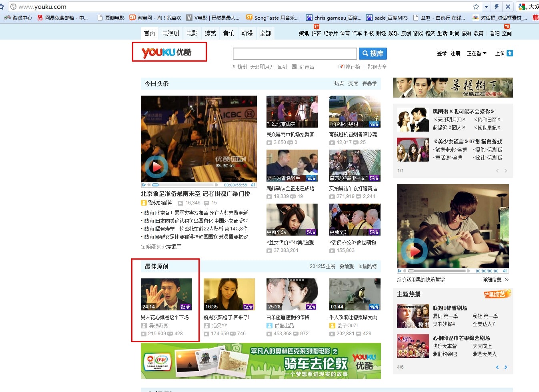539x392 pixels.
Task: Go to the 资讯 channel
Action: click(x=304, y=33)
